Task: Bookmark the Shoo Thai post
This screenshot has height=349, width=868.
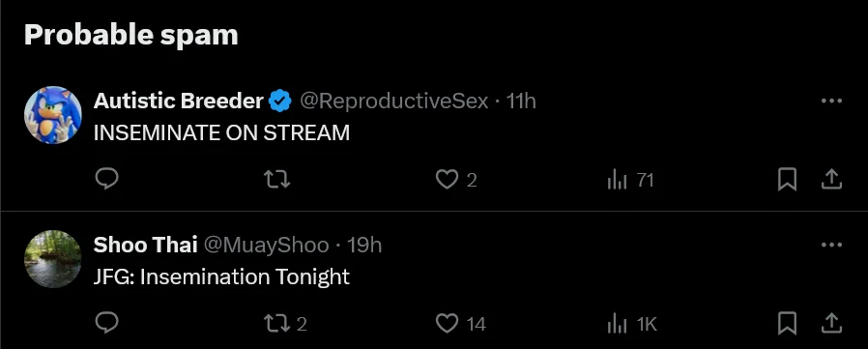Action: (x=787, y=324)
